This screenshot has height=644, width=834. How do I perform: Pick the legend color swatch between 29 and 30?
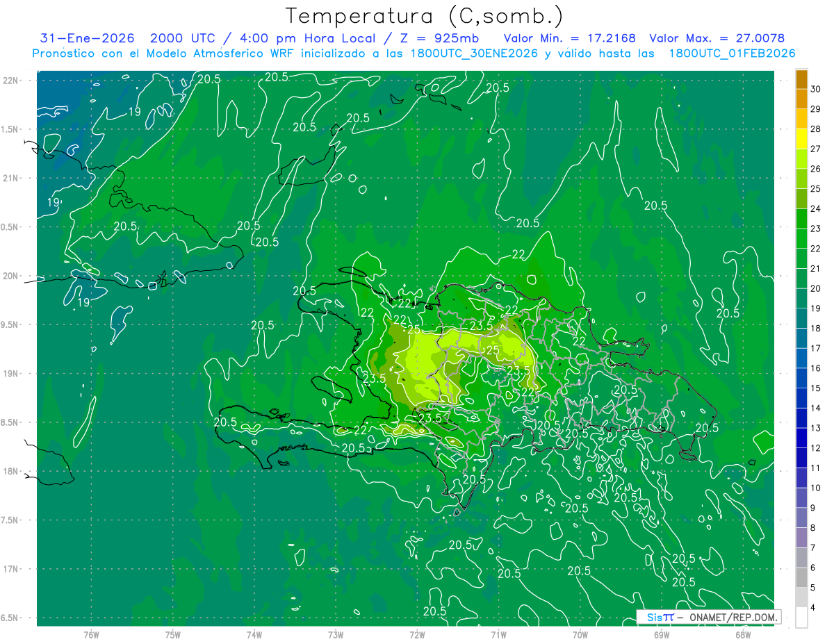point(801,99)
